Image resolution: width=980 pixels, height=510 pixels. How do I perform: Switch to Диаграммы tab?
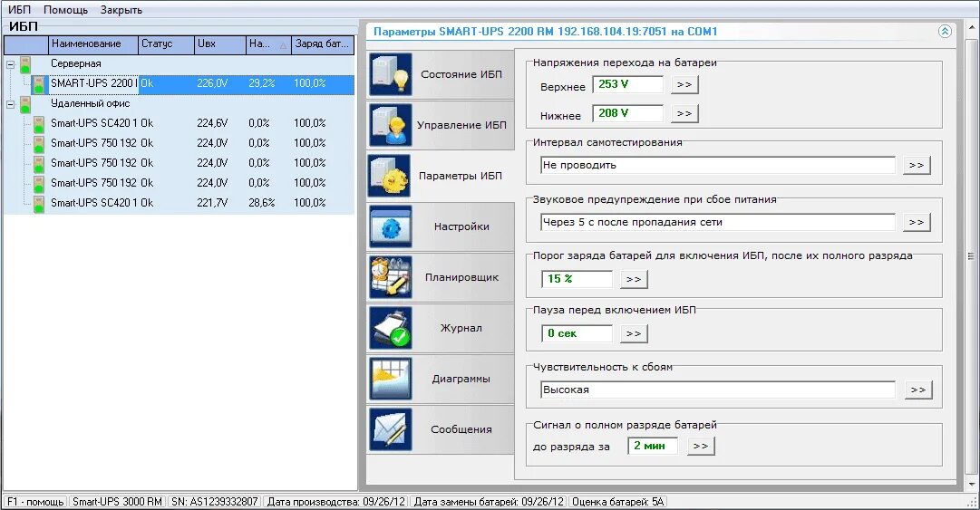pos(441,379)
